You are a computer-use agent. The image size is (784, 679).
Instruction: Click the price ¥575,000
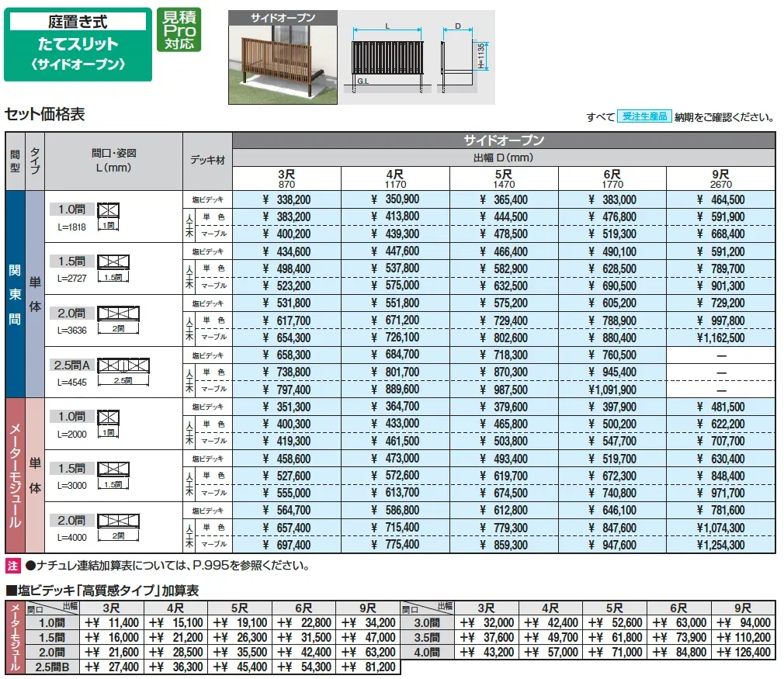pyautogui.click(x=395, y=286)
